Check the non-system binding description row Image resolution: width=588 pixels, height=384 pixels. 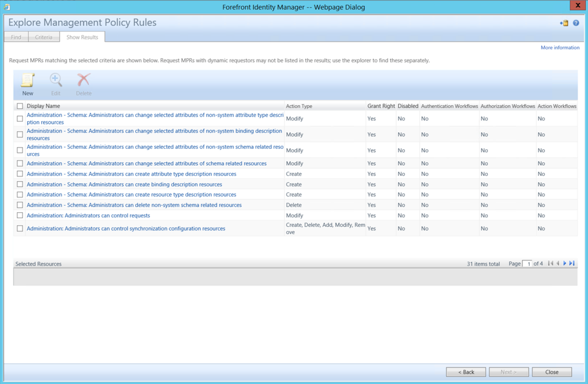(x=20, y=135)
